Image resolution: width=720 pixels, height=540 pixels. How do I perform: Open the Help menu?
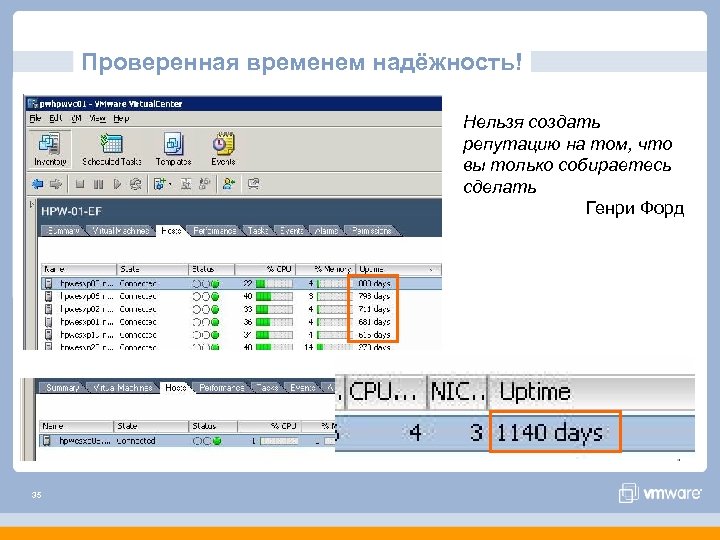[121, 118]
